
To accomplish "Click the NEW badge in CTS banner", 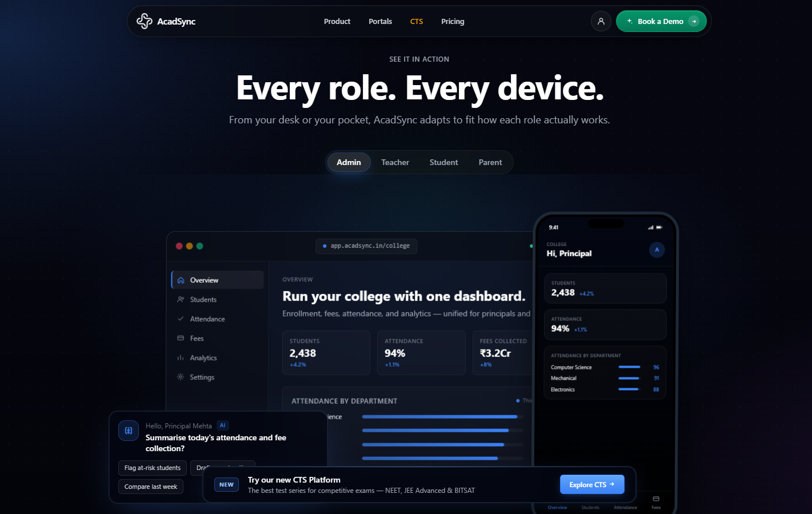I will pos(226,485).
